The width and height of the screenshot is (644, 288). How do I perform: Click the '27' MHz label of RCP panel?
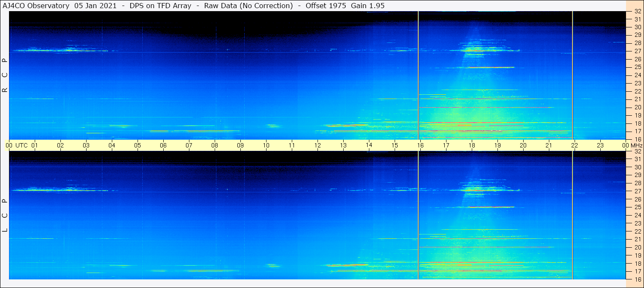click(x=638, y=51)
